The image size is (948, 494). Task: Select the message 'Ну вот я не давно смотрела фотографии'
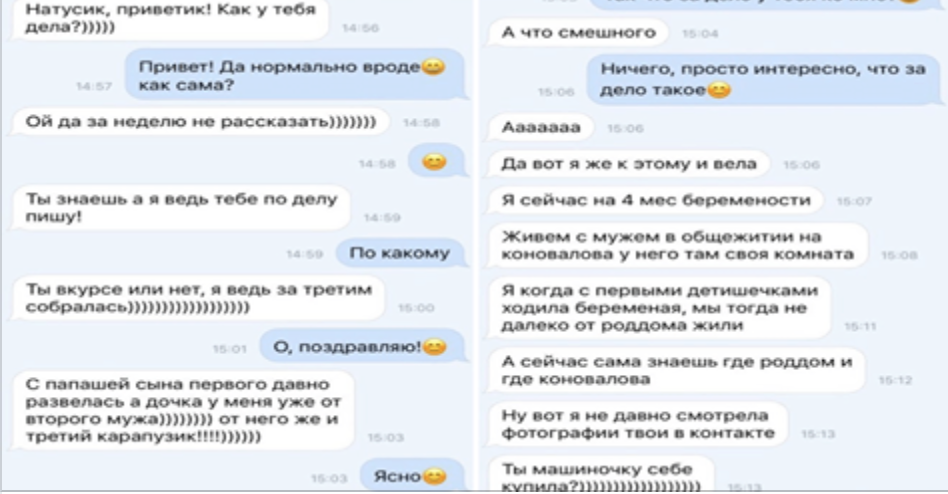coord(638,424)
